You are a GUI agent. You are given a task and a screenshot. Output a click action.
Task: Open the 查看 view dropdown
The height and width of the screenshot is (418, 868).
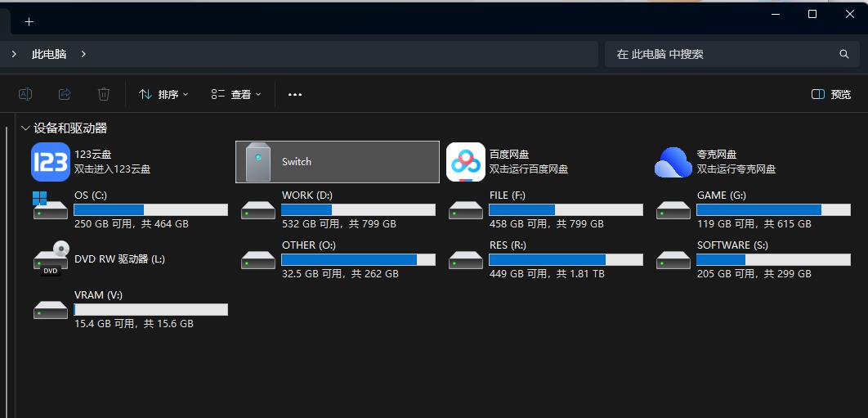click(x=236, y=94)
